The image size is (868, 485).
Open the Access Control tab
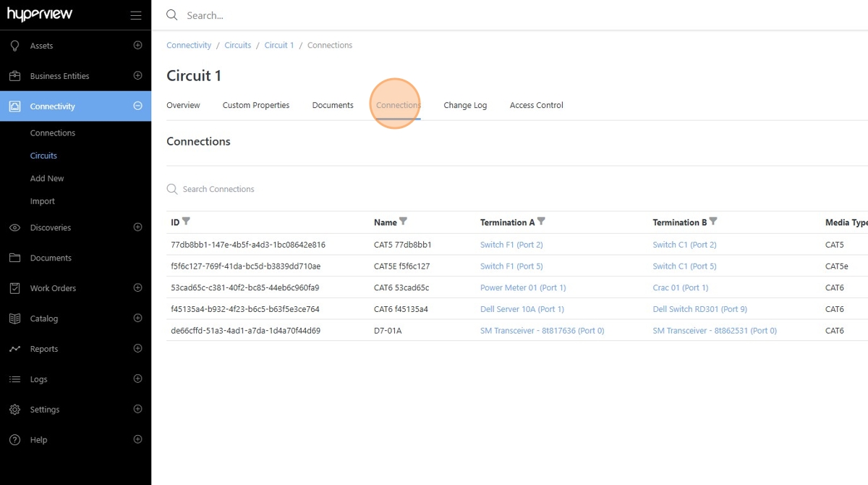537,105
